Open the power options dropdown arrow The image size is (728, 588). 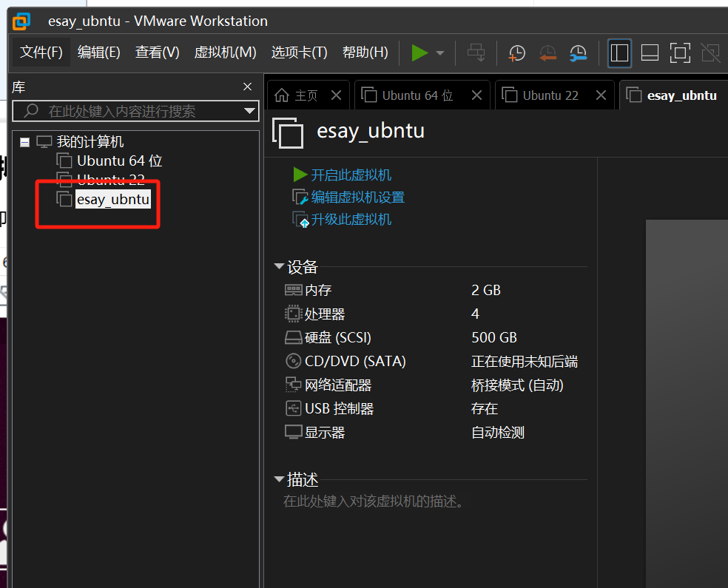tap(440, 53)
